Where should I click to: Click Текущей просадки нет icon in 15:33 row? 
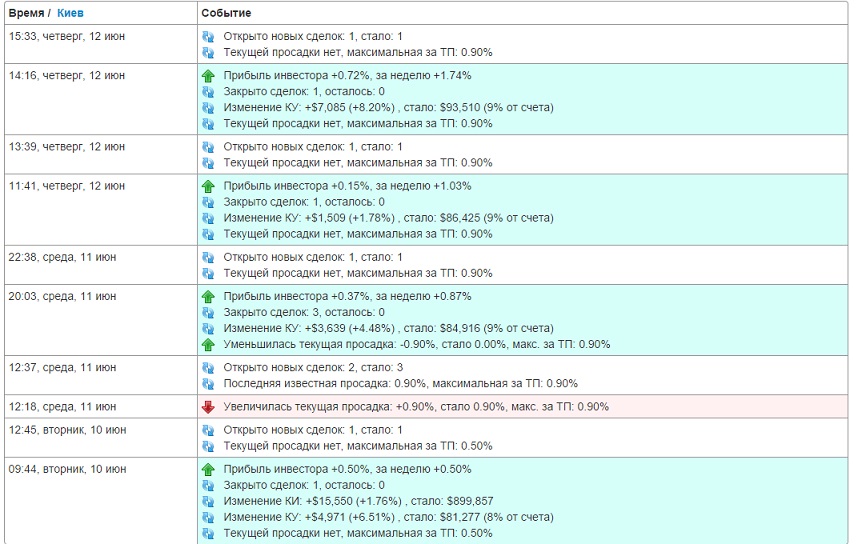(x=208, y=53)
